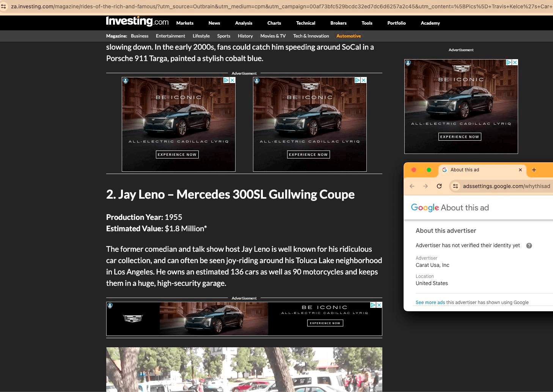This screenshot has height=392, width=553.
Task: Click 'Estimated Value: $1.8 Million*' text
Action: tap(156, 229)
